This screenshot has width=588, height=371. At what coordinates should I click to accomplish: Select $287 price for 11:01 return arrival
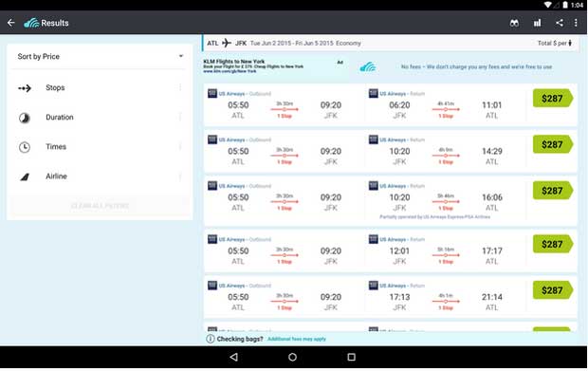[x=553, y=99]
